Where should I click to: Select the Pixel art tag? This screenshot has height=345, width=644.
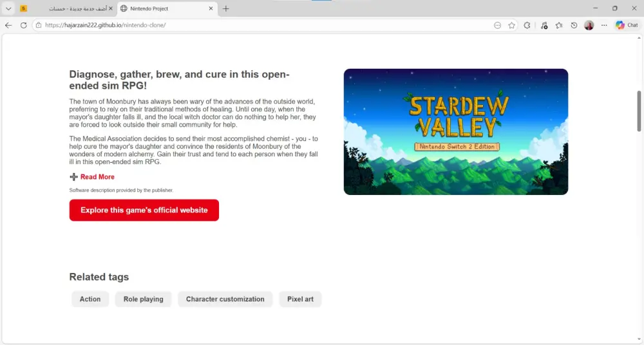[x=300, y=299]
